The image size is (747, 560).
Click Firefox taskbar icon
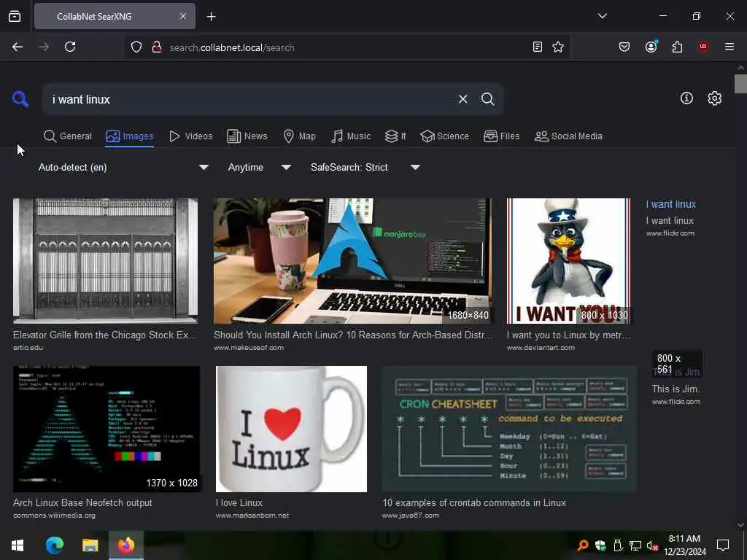pos(126,545)
